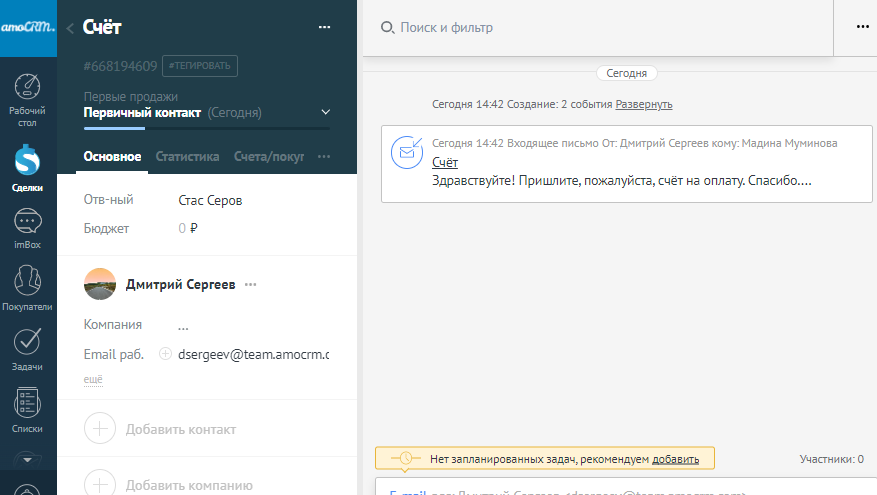Open the three-dot menu beside the Счёт title
877x495 pixels.
click(x=324, y=28)
